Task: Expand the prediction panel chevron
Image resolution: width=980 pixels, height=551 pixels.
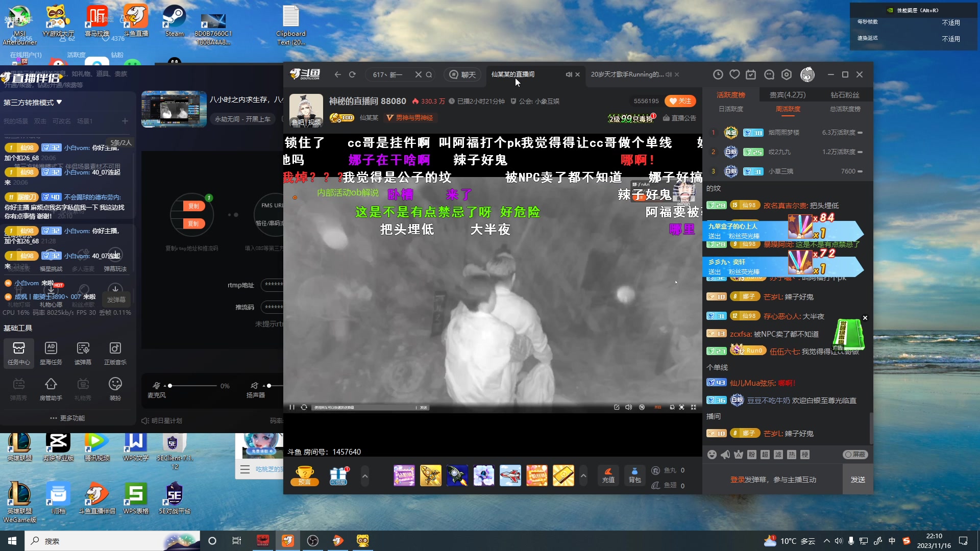Action: pyautogui.click(x=365, y=476)
